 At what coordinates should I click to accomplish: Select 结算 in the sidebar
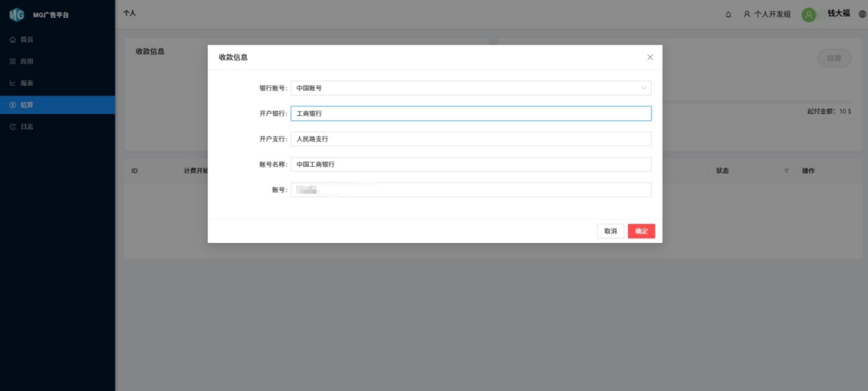(27, 105)
